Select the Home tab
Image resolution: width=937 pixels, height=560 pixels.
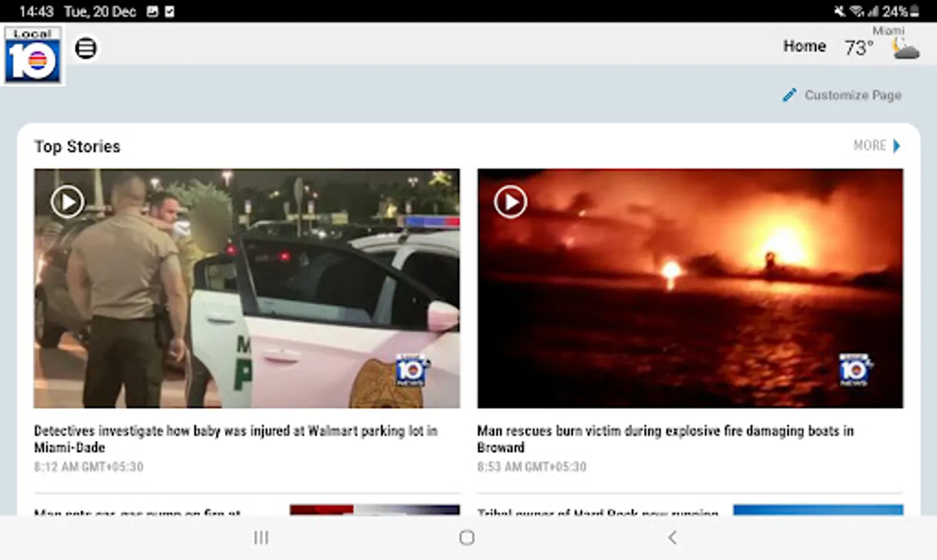click(804, 45)
